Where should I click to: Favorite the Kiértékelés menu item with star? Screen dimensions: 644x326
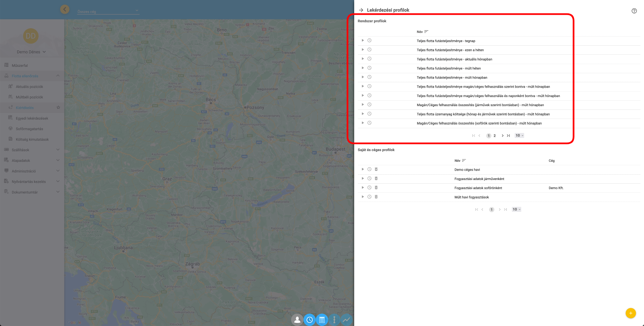point(58,108)
